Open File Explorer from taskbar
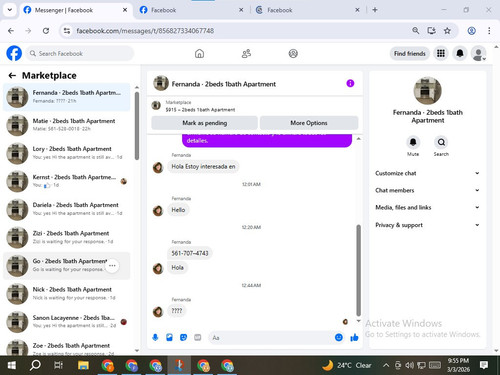This screenshot has height=375, width=500. [x=83, y=365]
